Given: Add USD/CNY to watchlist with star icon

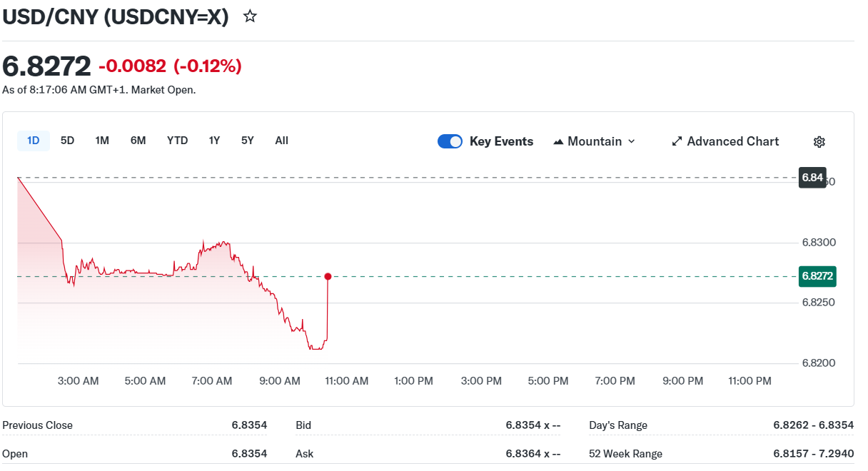Looking at the screenshot, I should pos(250,16).
